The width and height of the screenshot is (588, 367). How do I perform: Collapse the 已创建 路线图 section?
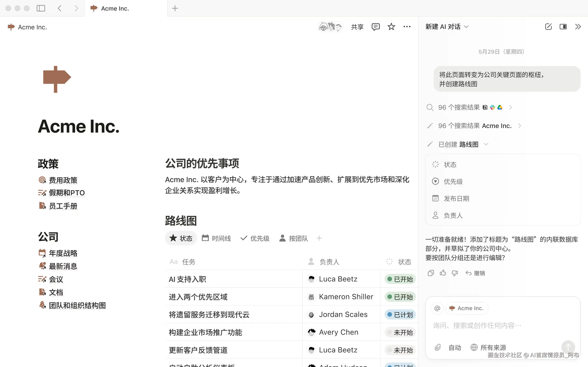(486, 145)
